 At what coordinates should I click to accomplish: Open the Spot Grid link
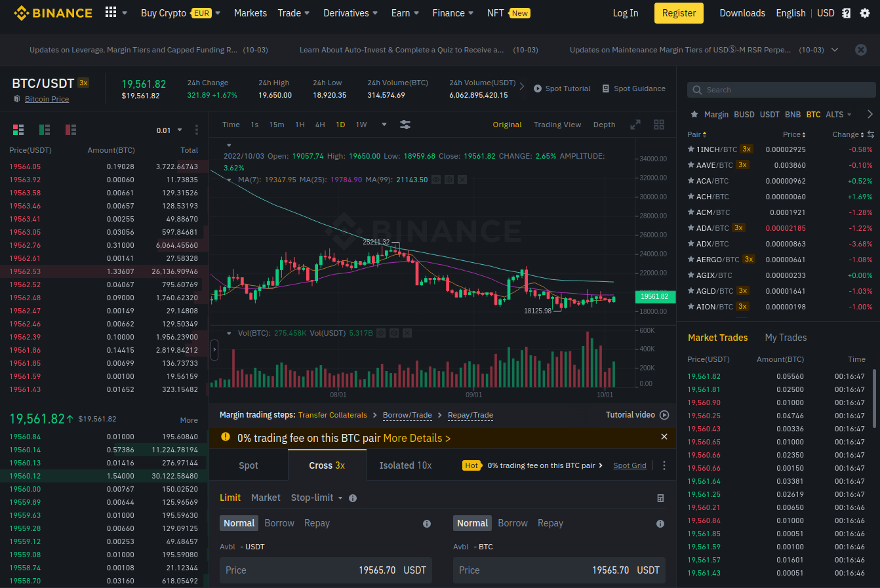point(630,465)
